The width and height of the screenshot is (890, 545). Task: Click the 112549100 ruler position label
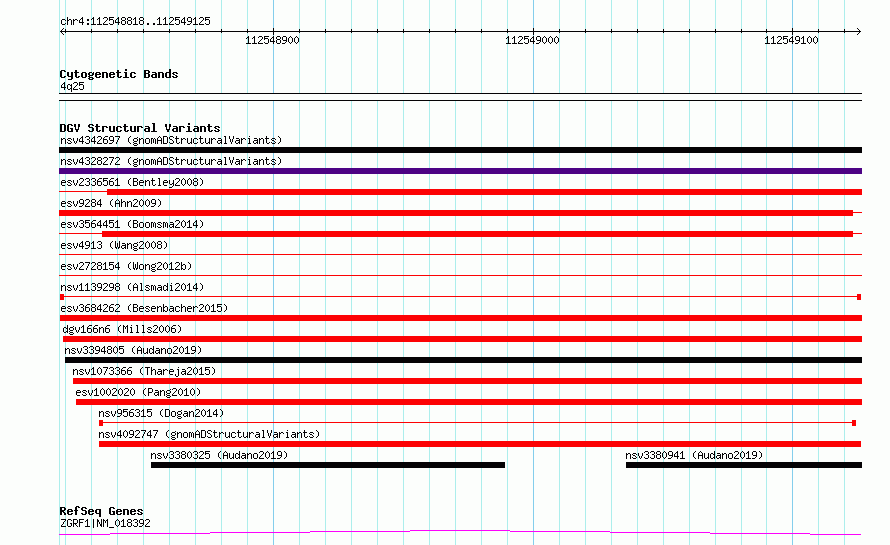tap(791, 40)
